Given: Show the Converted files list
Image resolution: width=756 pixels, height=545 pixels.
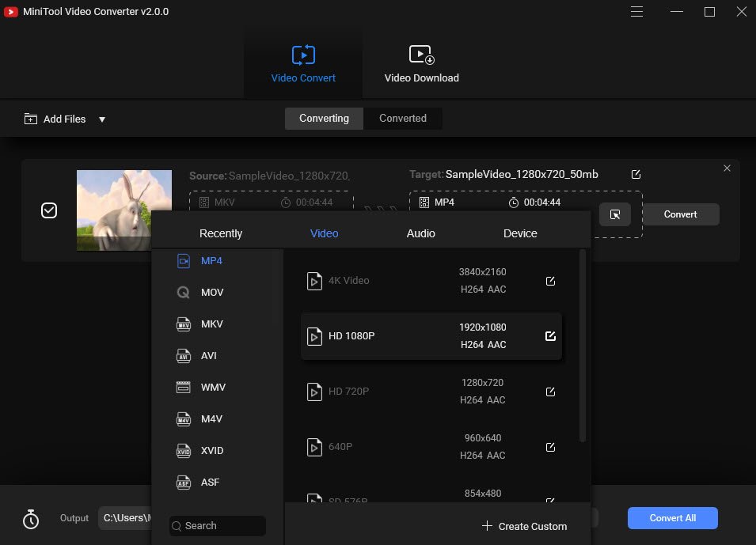Looking at the screenshot, I should pos(402,119).
